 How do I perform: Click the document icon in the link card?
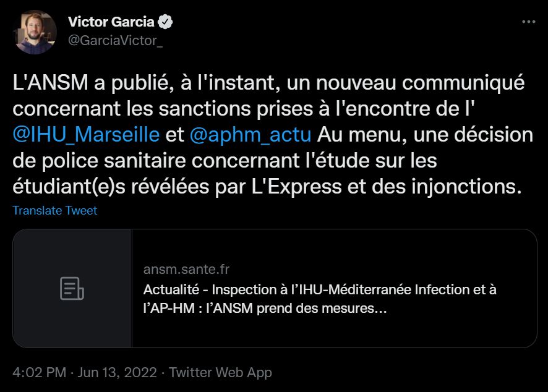coord(72,289)
